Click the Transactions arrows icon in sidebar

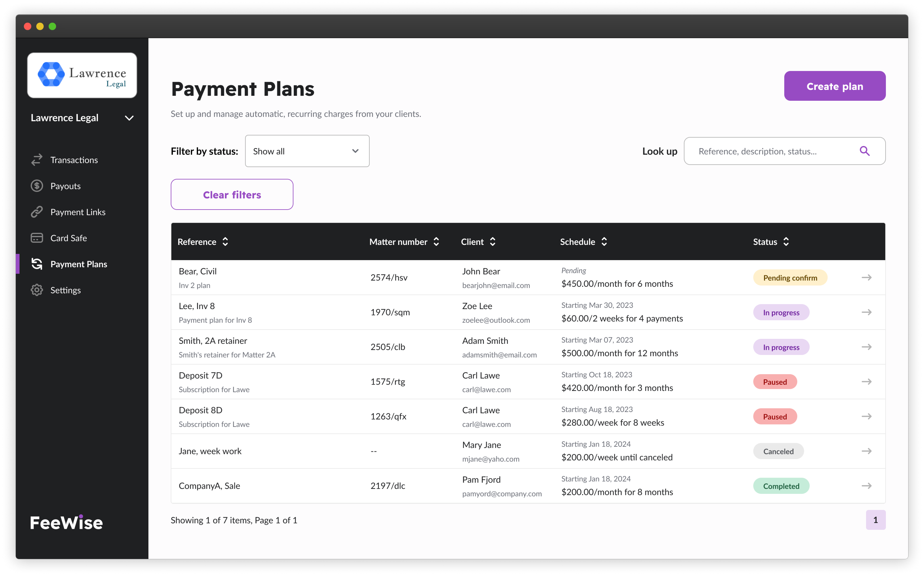coord(37,160)
